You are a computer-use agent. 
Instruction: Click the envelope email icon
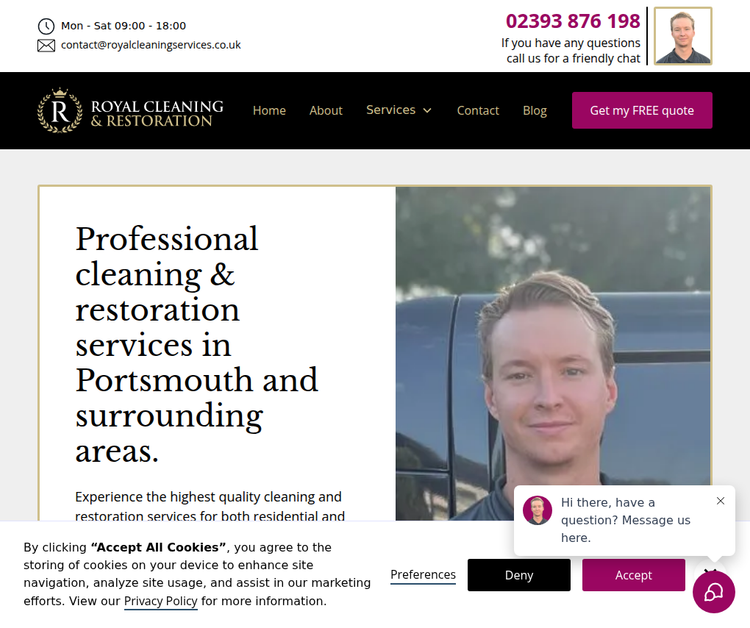pyautogui.click(x=46, y=45)
